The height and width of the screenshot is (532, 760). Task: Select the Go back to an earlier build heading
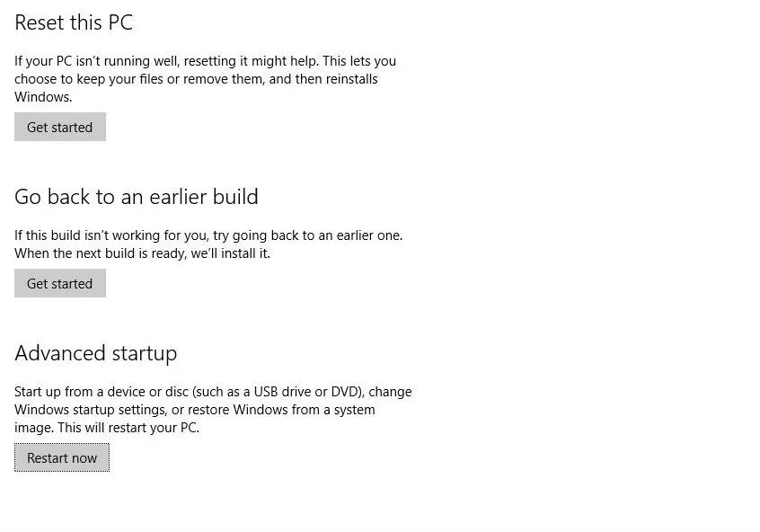coord(137,197)
